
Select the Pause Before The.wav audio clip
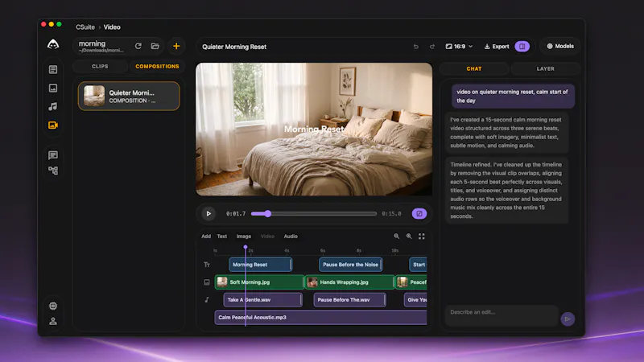point(350,300)
